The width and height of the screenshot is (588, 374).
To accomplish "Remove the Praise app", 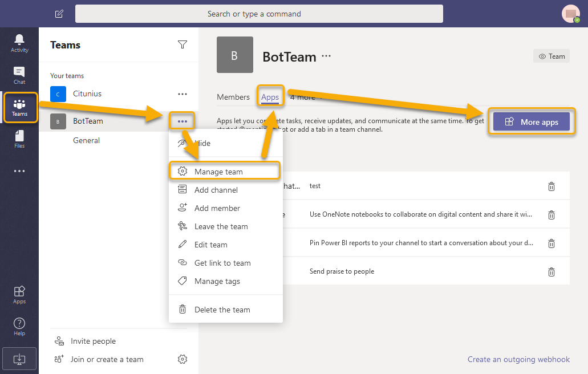I will click(551, 272).
